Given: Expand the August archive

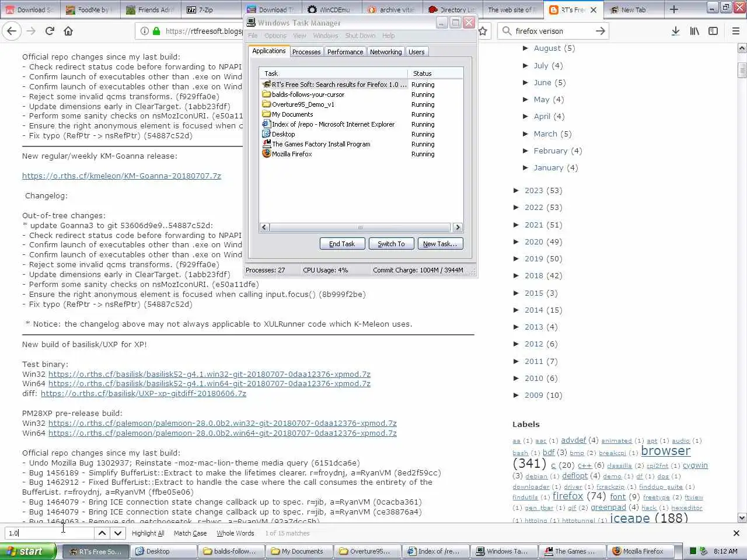Looking at the screenshot, I should [526, 48].
